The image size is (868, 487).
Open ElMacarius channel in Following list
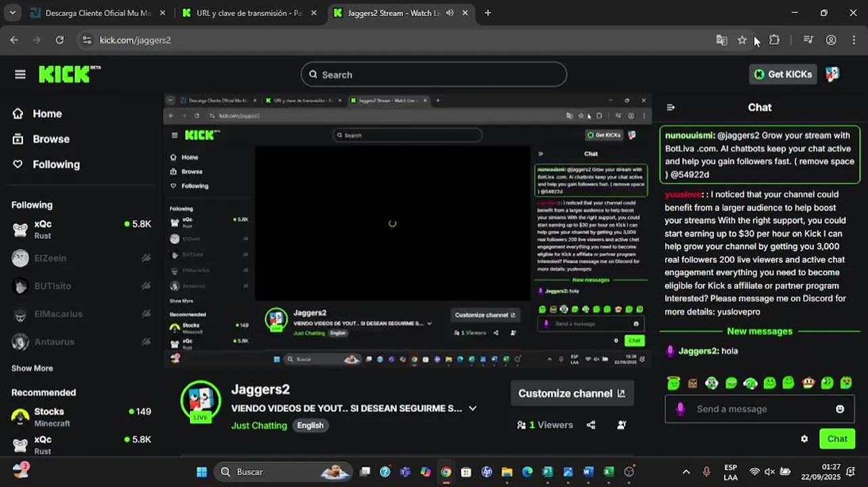[81, 314]
